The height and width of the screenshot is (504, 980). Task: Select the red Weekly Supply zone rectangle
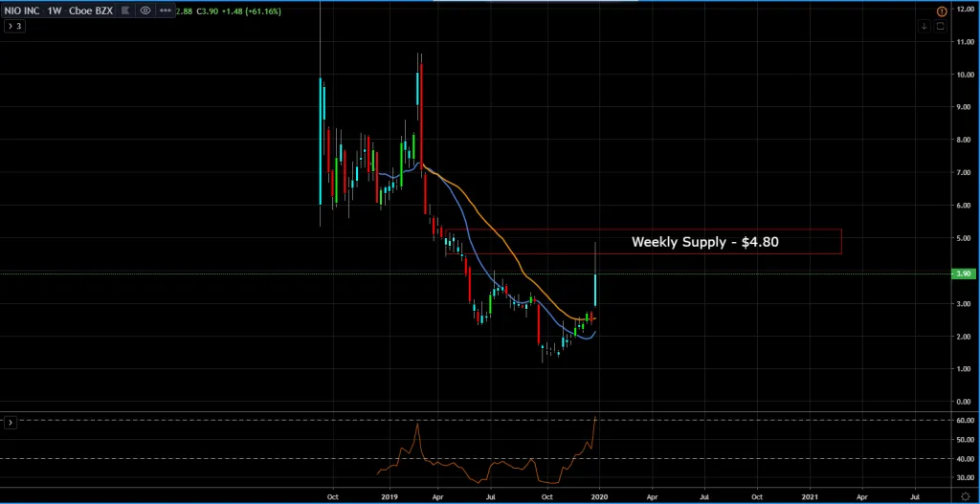click(x=644, y=242)
